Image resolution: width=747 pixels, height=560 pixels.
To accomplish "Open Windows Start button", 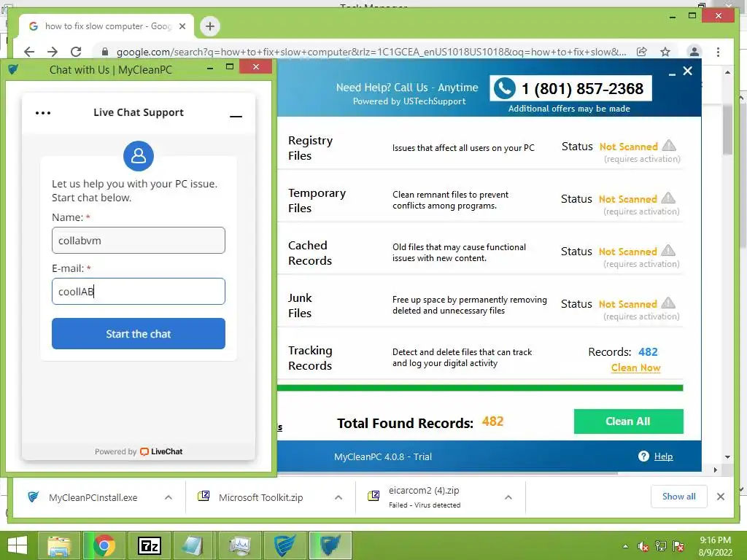I will pos(18,545).
